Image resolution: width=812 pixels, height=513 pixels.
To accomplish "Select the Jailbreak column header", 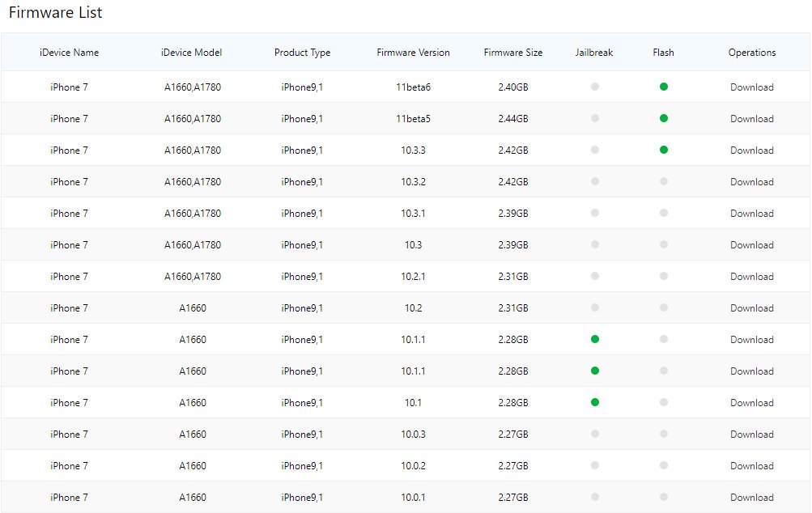I will tap(594, 53).
